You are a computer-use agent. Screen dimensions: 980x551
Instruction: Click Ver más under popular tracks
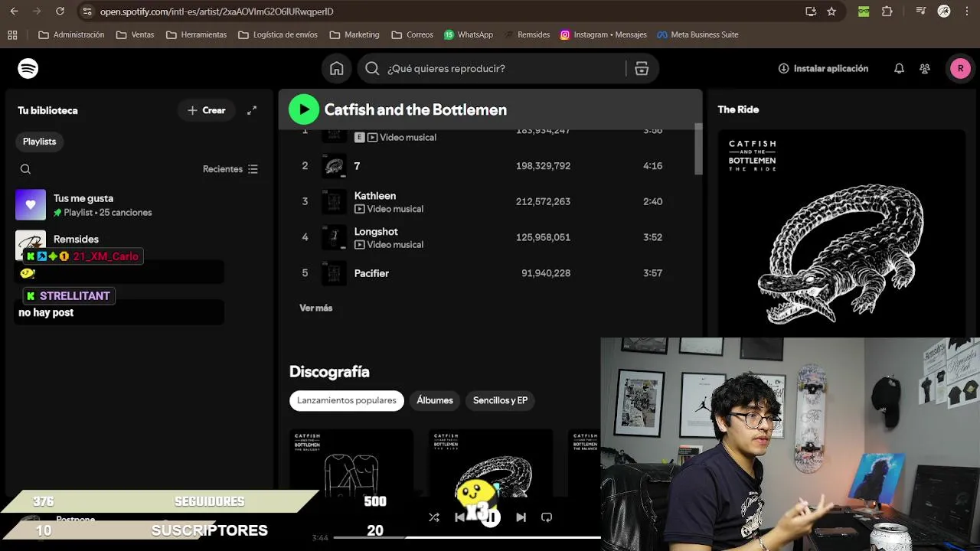point(315,308)
